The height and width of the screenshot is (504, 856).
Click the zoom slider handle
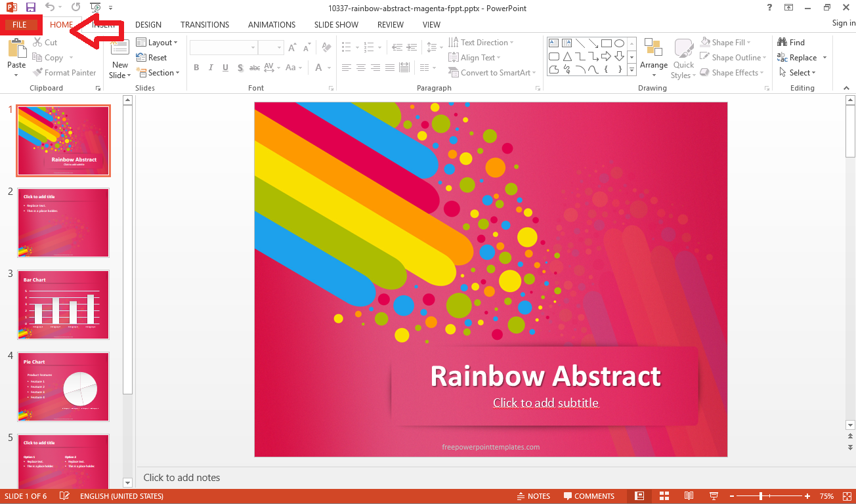point(761,496)
